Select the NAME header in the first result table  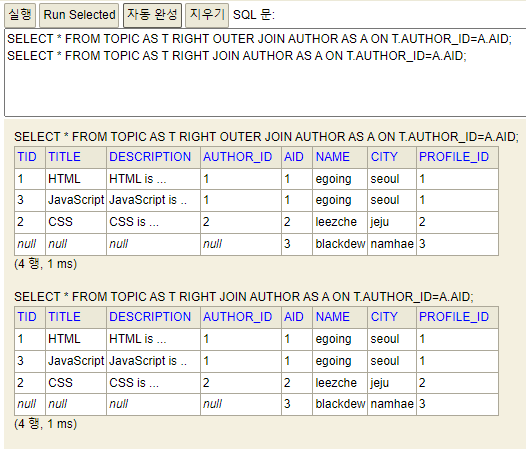coord(333,157)
